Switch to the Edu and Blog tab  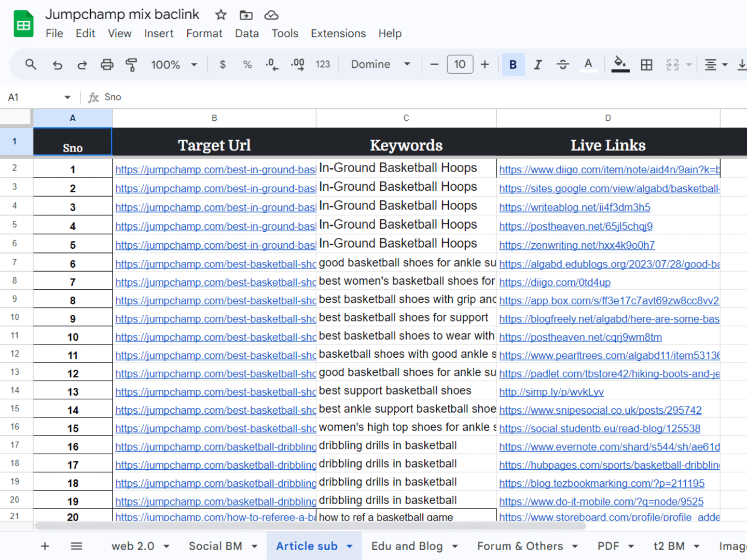tap(407, 546)
